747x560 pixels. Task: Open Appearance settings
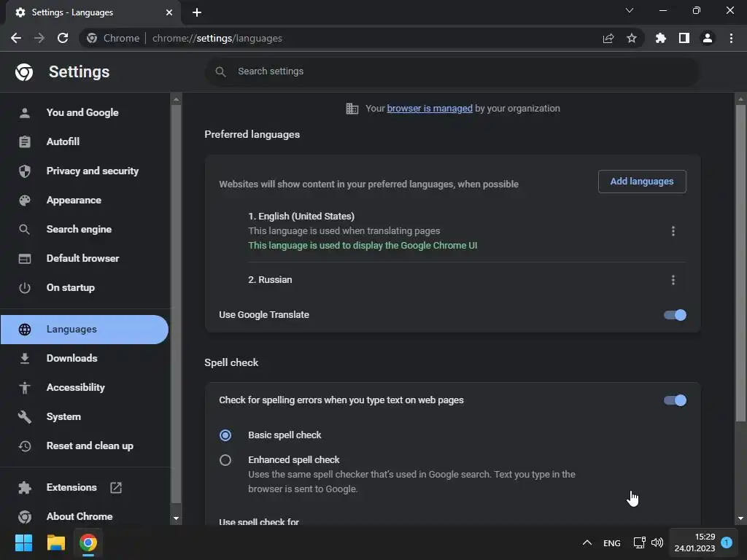pyautogui.click(x=74, y=200)
